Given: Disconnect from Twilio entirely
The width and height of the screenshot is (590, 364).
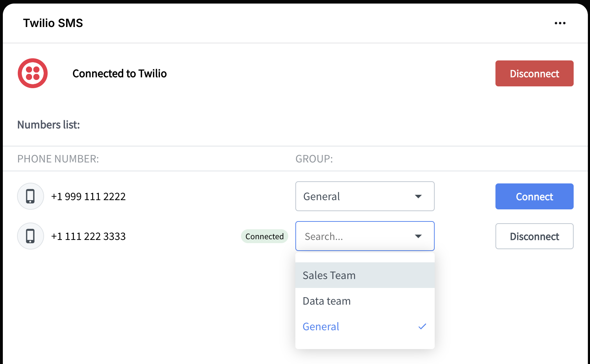Looking at the screenshot, I should coord(534,73).
